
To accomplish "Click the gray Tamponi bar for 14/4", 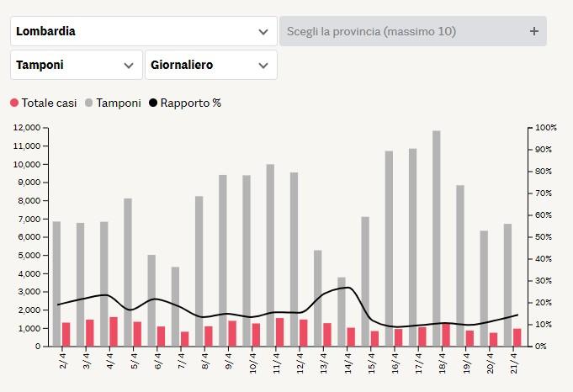I will (341, 301).
